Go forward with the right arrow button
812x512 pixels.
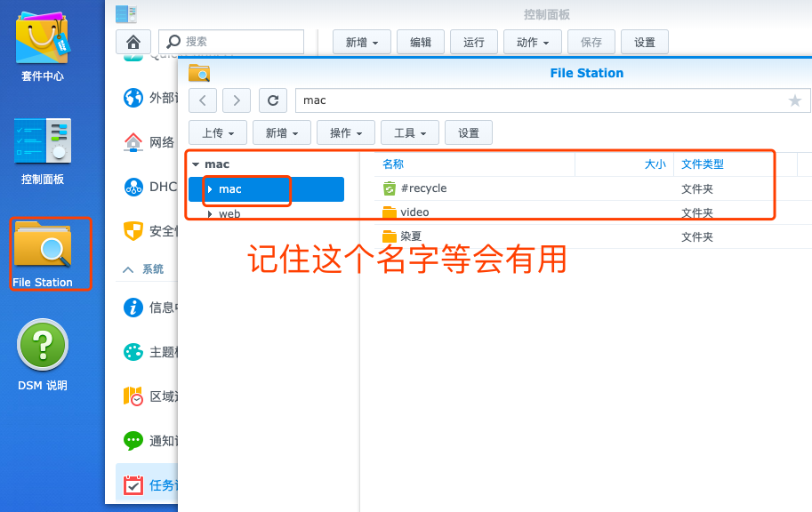click(x=237, y=100)
